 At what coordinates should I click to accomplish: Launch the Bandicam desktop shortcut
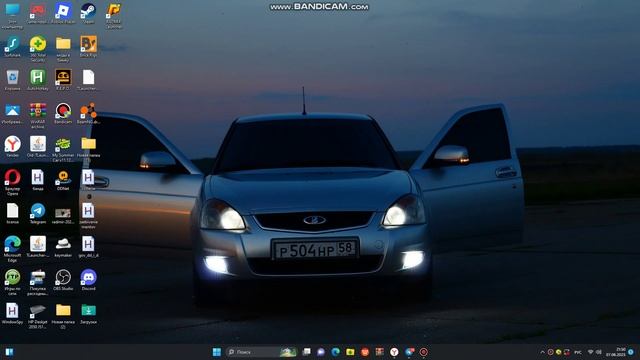tap(63, 113)
